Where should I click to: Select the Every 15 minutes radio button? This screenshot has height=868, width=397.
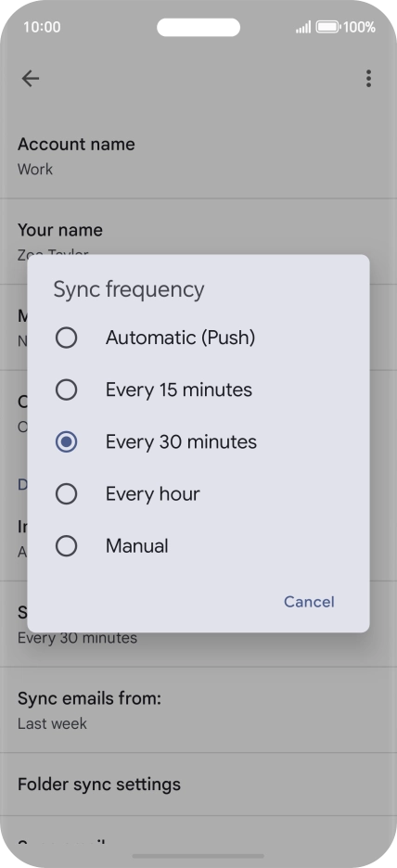(x=67, y=389)
